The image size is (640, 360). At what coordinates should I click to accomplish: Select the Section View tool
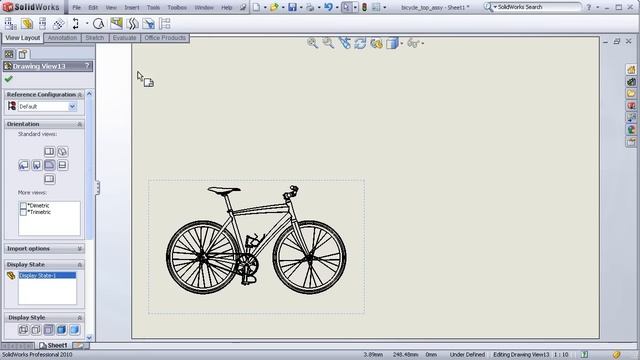[x=76, y=24]
